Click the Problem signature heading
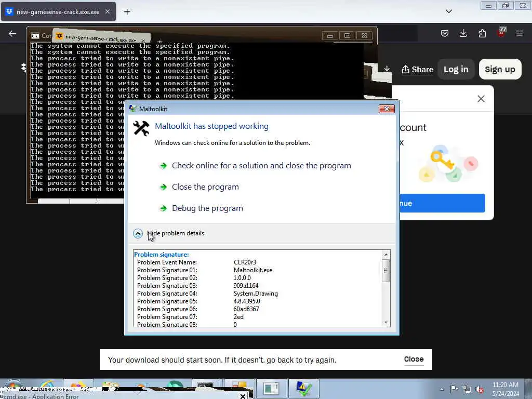 162,255
